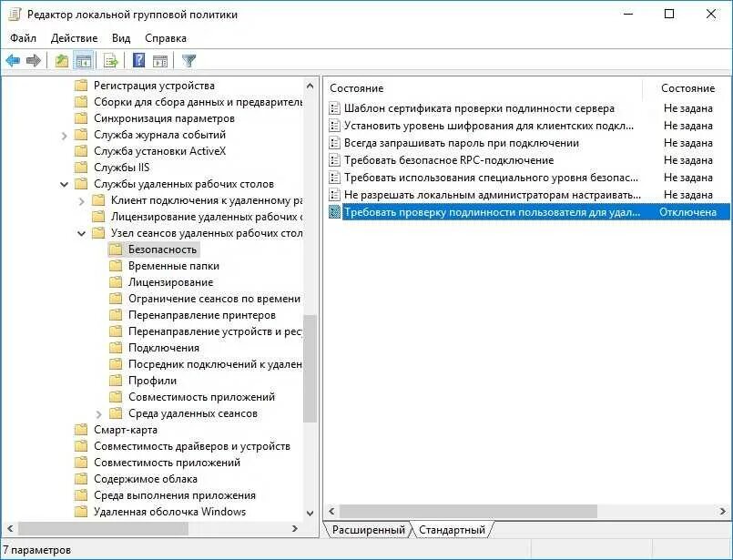Select Удаленная оболочка Windows folder
Image resolution: width=733 pixels, height=560 pixels.
[169, 512]
